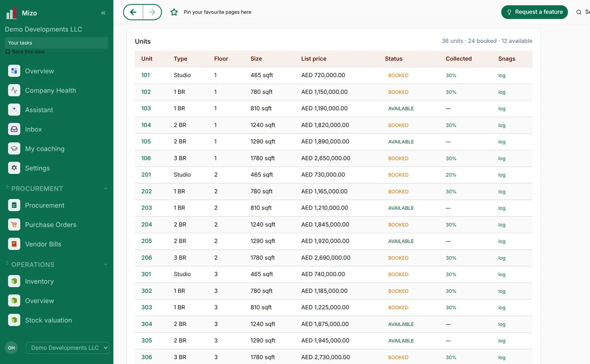Click the Vendor Bills icon
The height and width of the screenshot is (364, 590).
(x=14, y=244)
